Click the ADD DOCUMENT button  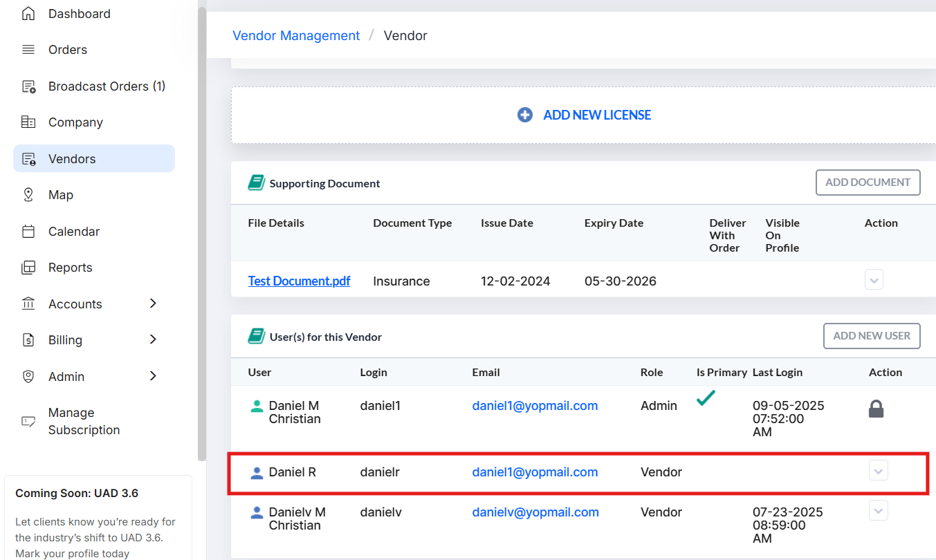(868, 183)
